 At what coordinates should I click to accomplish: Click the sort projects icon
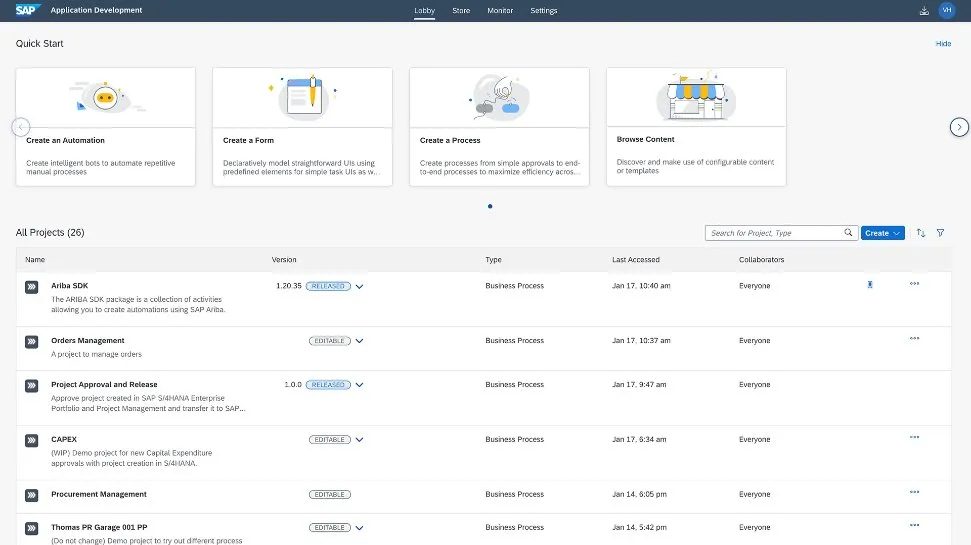pyautogui.click(x=921, y=233)
